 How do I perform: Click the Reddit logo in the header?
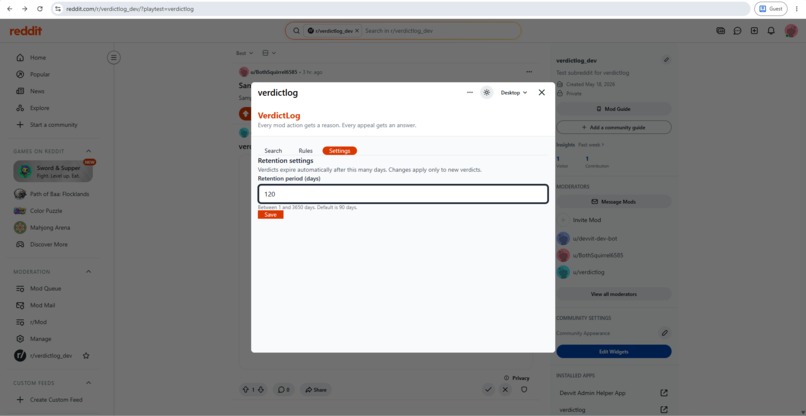[26, 31]
